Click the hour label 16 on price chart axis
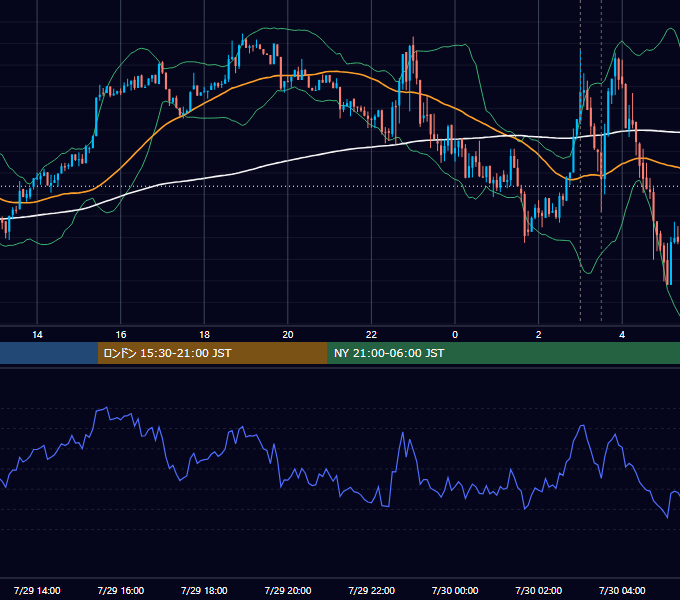 [121, 335]
